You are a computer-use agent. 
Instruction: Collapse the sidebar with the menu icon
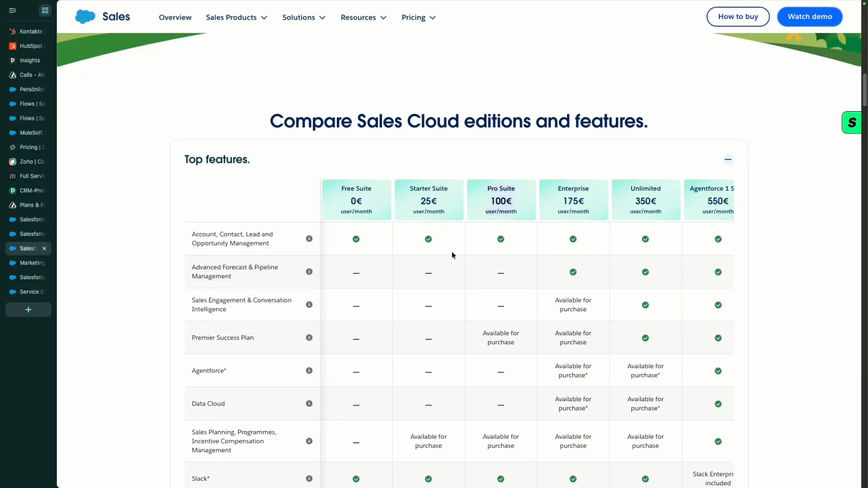tap(12, 10)
